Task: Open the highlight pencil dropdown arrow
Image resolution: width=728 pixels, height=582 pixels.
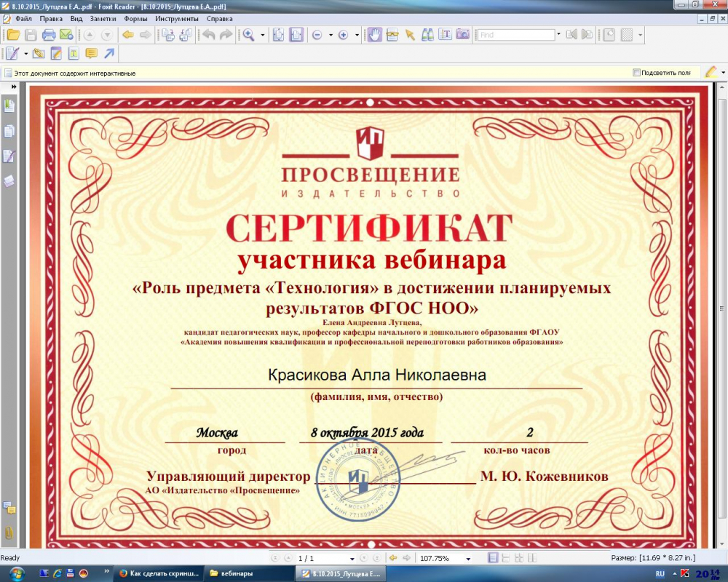Action: click(724, 73)
